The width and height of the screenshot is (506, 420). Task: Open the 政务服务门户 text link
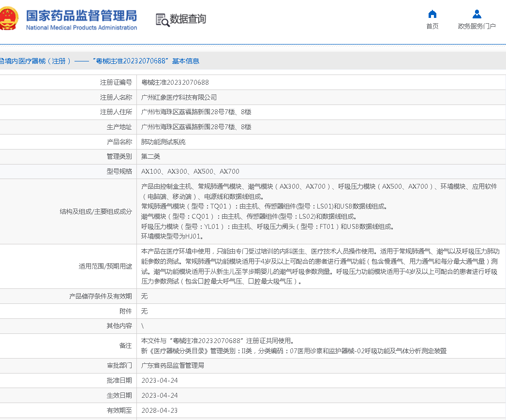(x=476, y=26)
